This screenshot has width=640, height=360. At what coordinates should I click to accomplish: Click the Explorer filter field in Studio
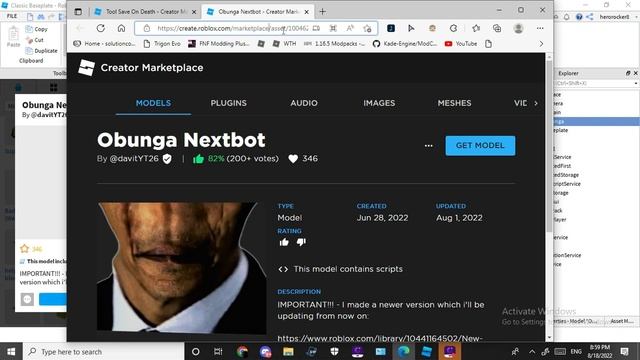pyautogui.click(x=596, y=83)
